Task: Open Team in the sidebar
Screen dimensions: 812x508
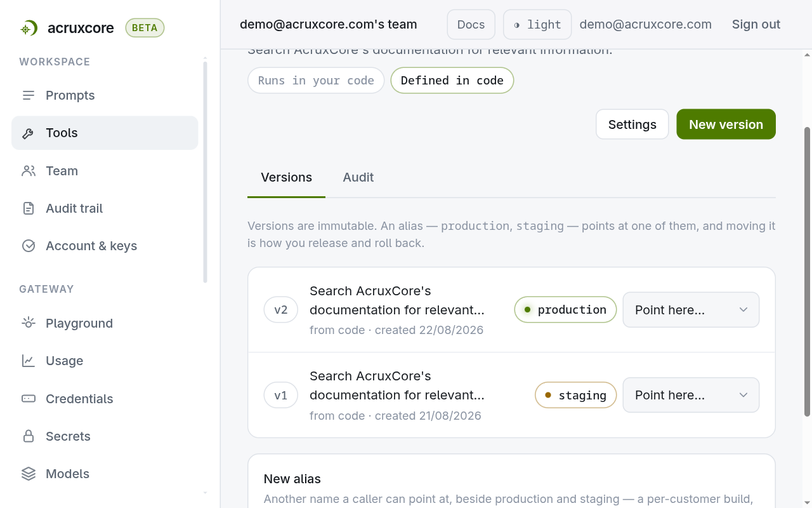Action: [x=105, y=171]
